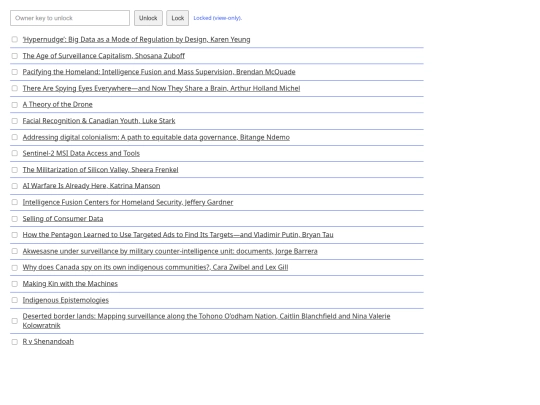Open The Age of Surveillance Capitalism link
This screenshot has height=405, width=540.
[x=104, y=56]
